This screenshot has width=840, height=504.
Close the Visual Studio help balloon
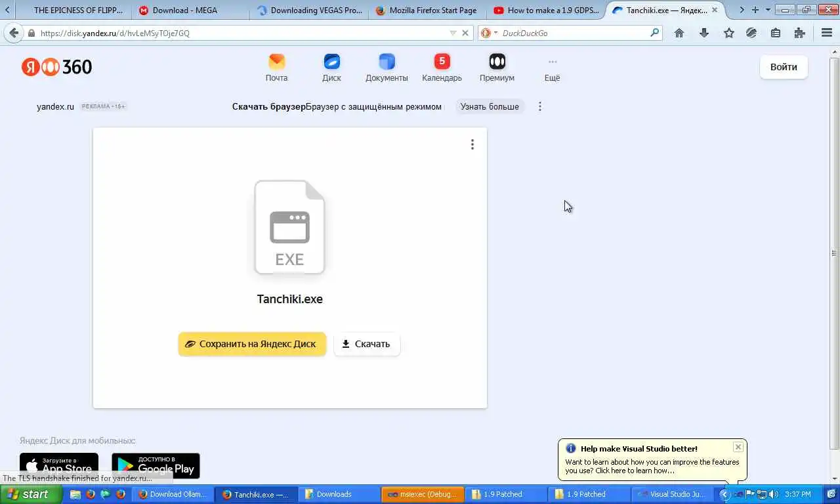(x=738, y=447)
